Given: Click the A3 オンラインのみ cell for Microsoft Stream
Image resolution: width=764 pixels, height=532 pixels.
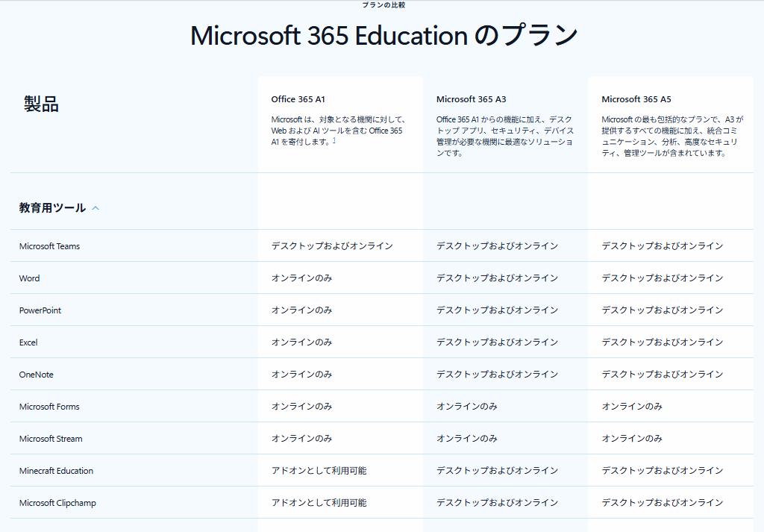Looking at the screenshot, I should click(x=467, y=439).
